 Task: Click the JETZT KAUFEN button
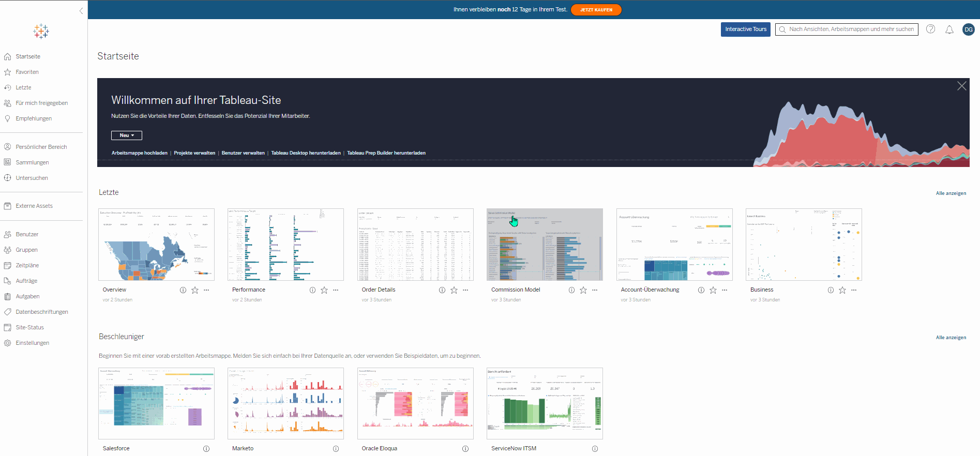(596, 10)
